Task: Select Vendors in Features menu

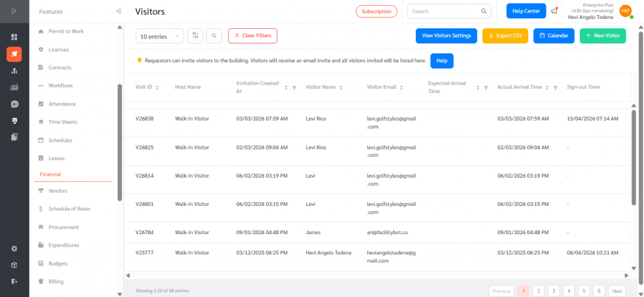Action: click(58, 191)
